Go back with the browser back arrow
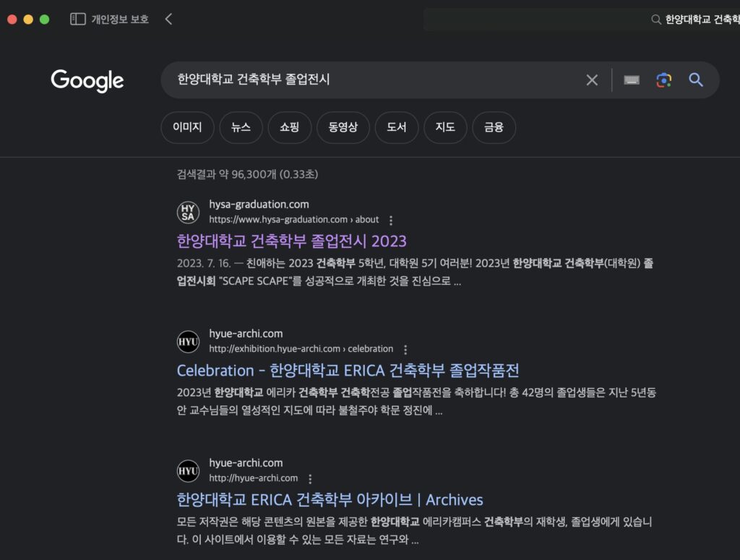Screen dimensions: 740x560 (168, 20)
